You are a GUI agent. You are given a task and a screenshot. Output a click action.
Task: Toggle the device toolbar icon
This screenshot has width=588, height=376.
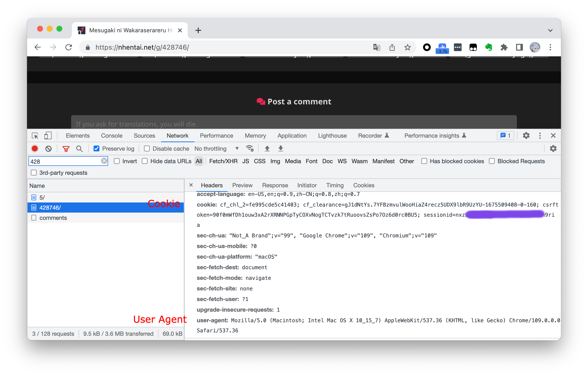coord(48,135)
